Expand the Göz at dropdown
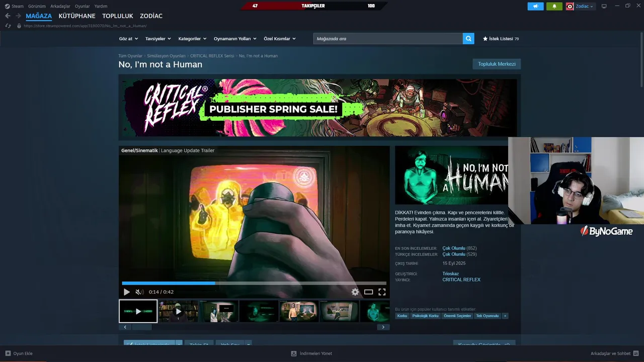Viewport: 644px width, 362px height. [x=128, y=39]
